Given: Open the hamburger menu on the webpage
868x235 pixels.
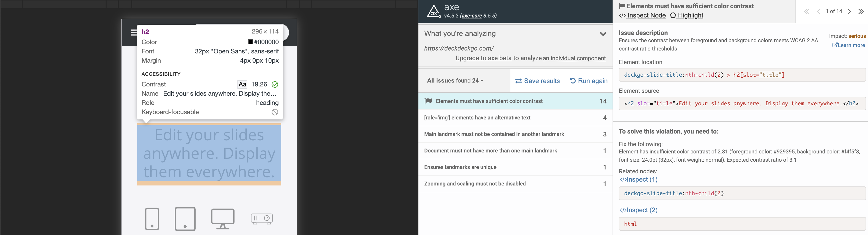Looking at the screenshot, I should [x=134, y=32].
